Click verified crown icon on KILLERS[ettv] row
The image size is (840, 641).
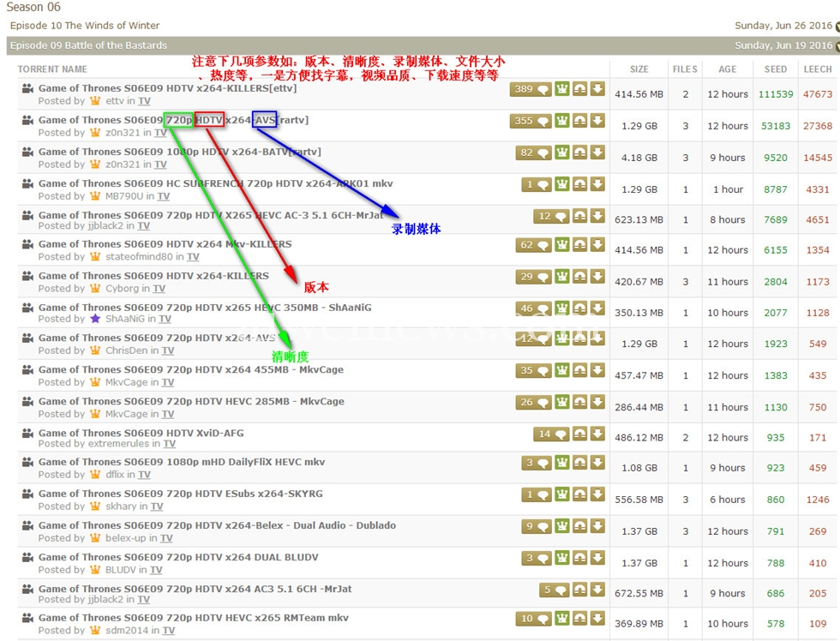pos(562,89)
